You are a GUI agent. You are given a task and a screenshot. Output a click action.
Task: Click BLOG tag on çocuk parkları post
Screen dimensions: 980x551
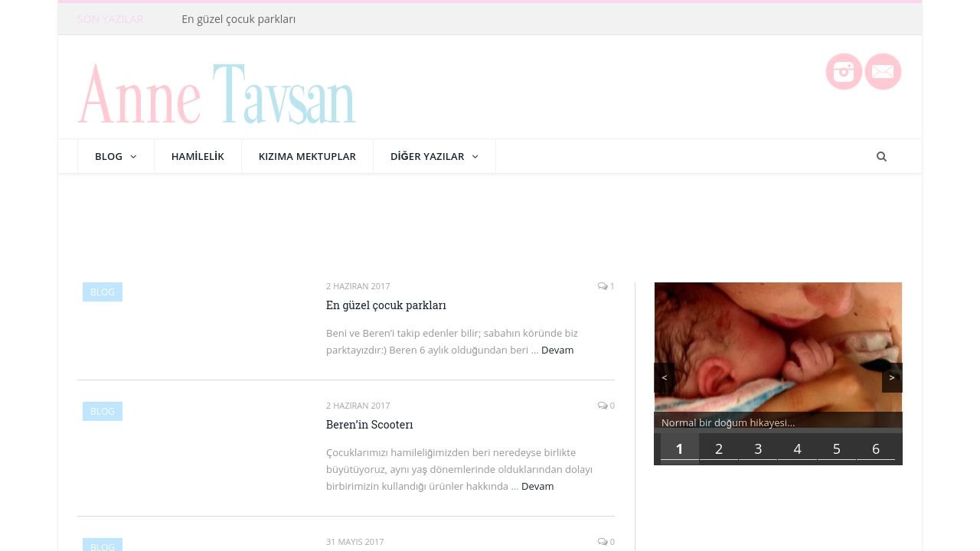click(103, 292)
